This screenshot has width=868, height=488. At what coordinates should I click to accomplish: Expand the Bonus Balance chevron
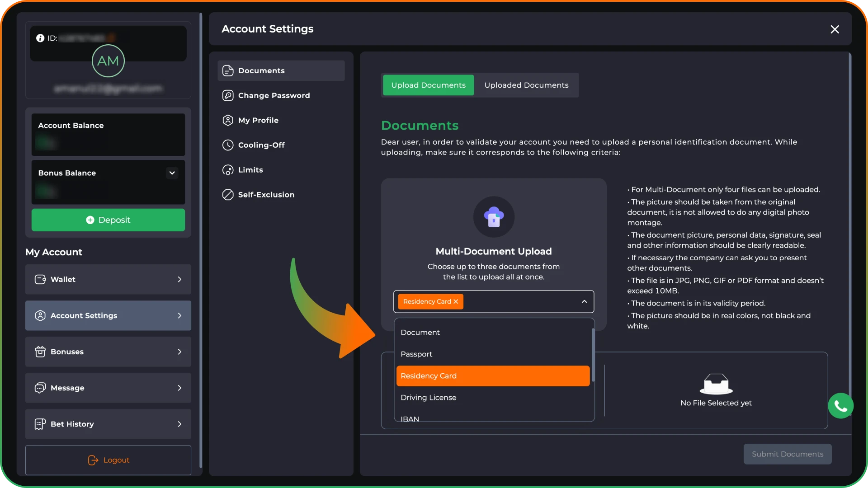click(x=172, y=173)
